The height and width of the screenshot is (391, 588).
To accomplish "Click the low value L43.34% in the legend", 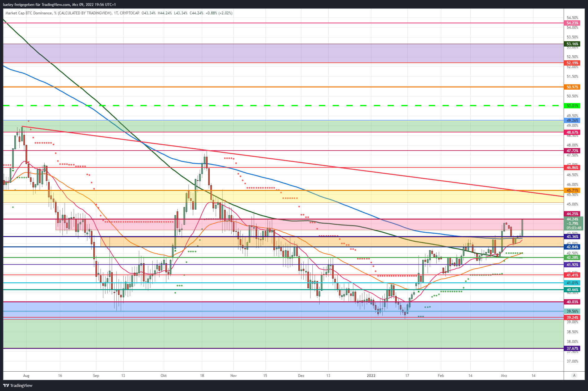I will click(x=181, y=13).
